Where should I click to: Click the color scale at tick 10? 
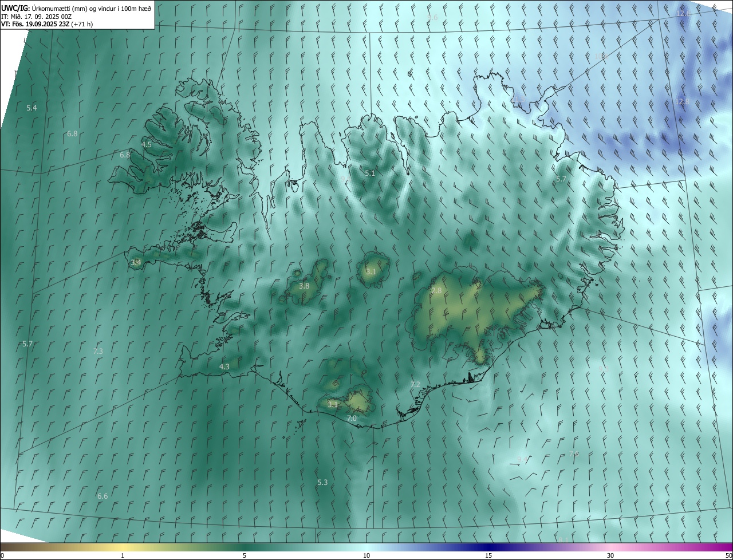point(366,555)
